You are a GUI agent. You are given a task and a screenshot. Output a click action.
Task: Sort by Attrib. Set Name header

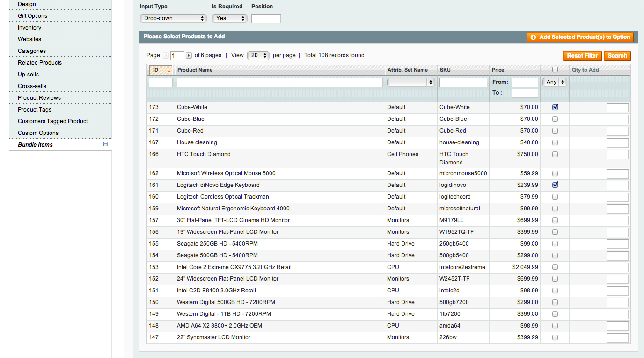point(408,70)
